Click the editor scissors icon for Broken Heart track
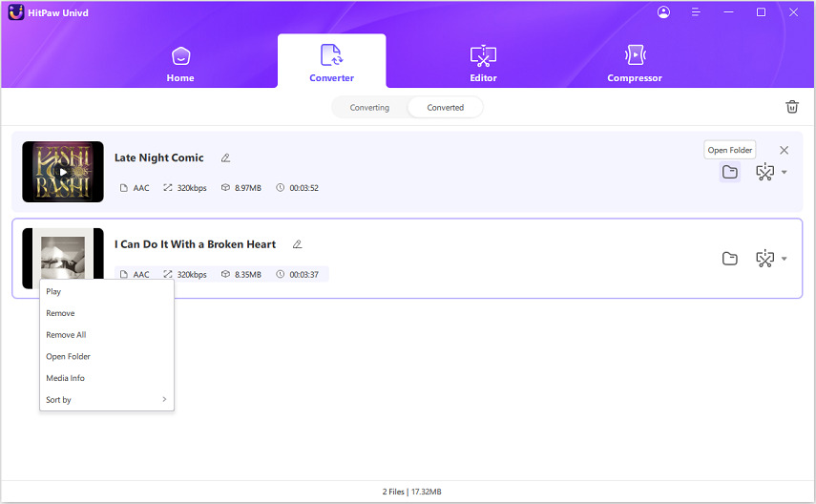This screenshot has width=816, height=504. 765,259
